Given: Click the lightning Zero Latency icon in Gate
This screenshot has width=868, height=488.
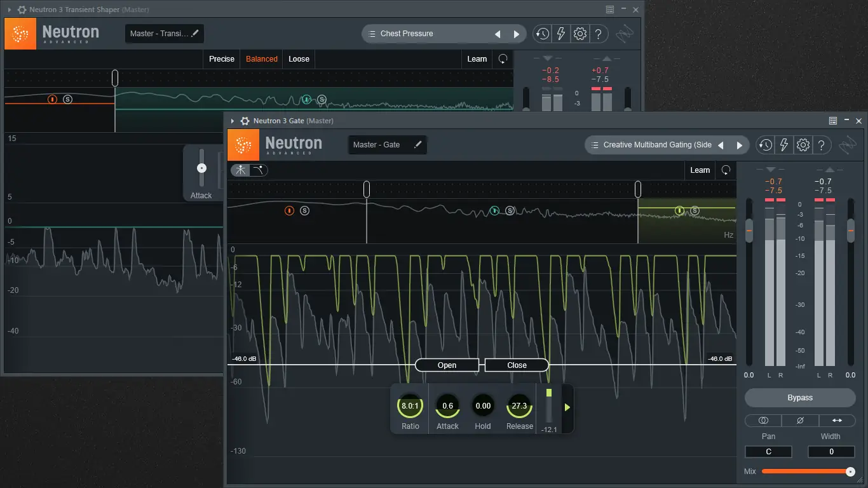Looking at the screenshot, I should 784,145.
